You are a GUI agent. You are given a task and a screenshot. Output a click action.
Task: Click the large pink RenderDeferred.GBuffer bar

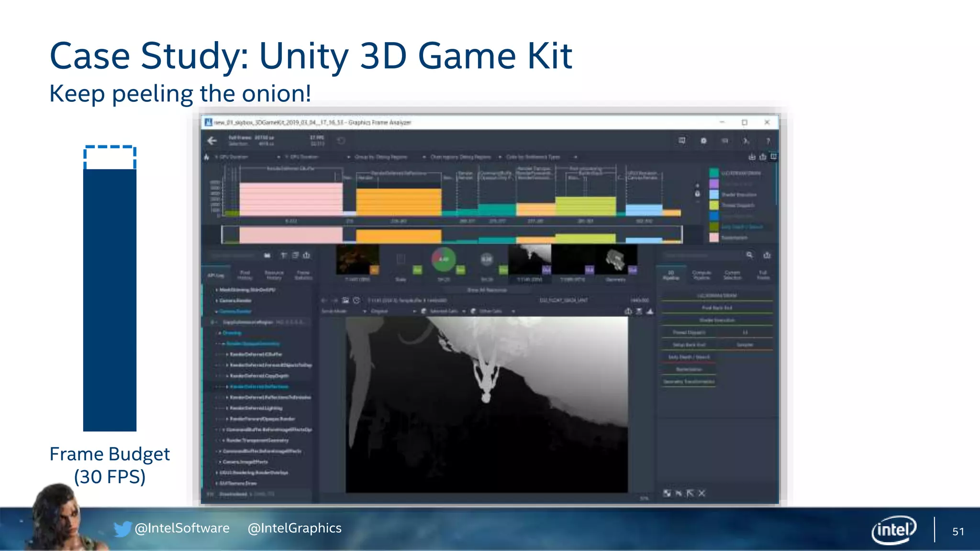tap(291, 199)
